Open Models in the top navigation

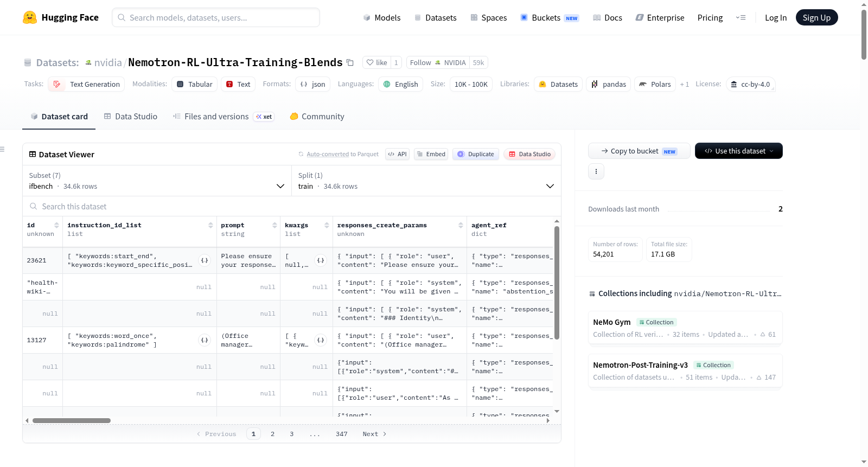coord(382,17)
